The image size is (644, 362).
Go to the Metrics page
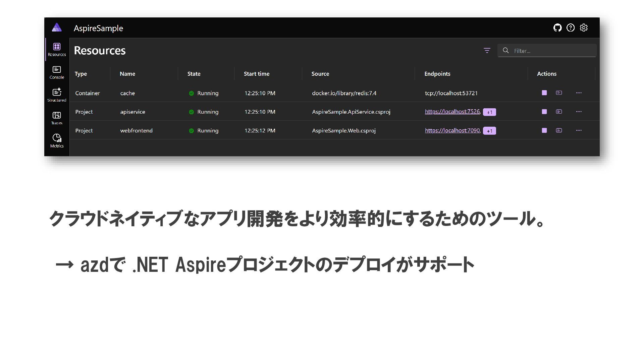coord(57,141)
